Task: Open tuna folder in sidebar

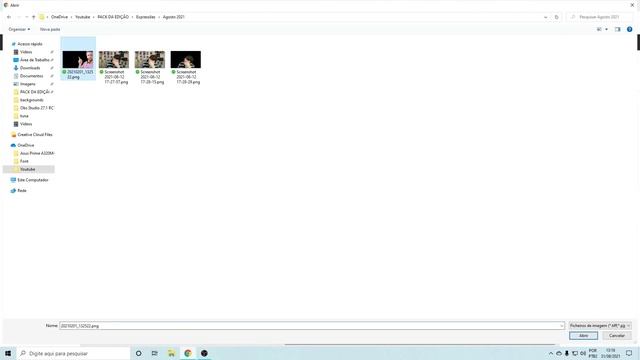Action: [x=24, y=116]
